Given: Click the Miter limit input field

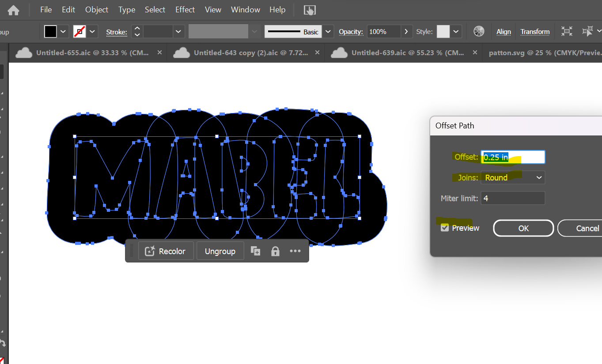Looking at the screenshot, I should [513, 198].
